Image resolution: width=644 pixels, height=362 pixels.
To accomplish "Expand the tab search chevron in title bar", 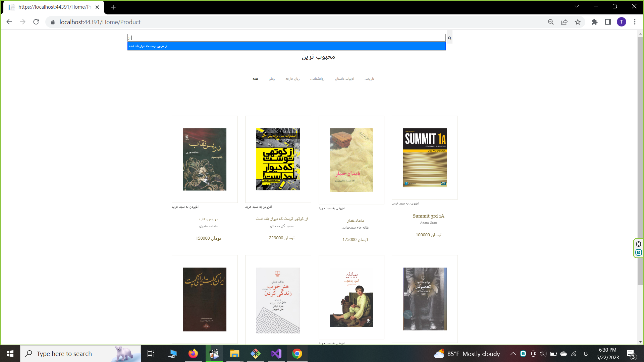I will pos(577,6).
